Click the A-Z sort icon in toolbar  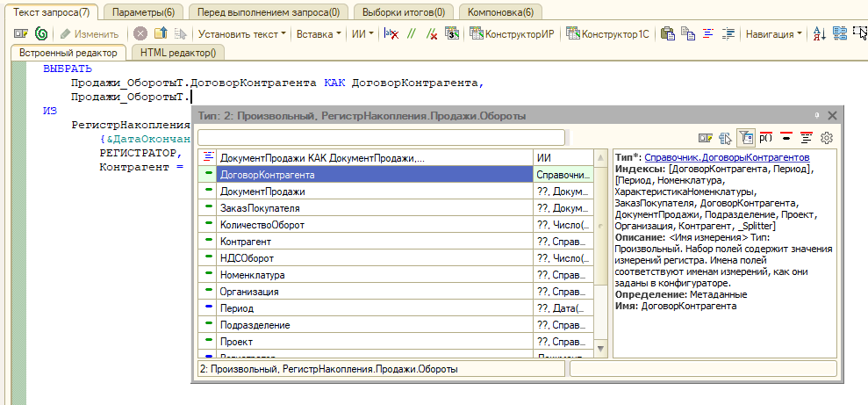point(820,34)
